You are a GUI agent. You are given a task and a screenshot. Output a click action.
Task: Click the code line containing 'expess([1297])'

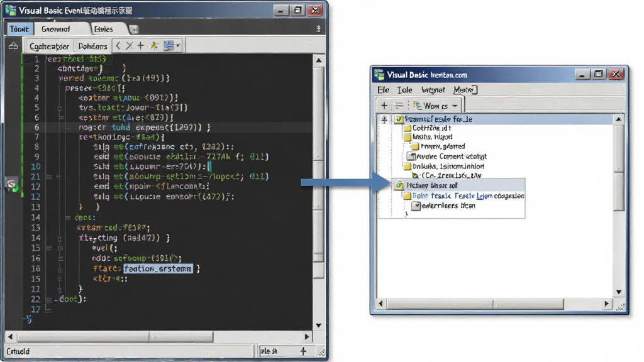click(x=144, y=127)
